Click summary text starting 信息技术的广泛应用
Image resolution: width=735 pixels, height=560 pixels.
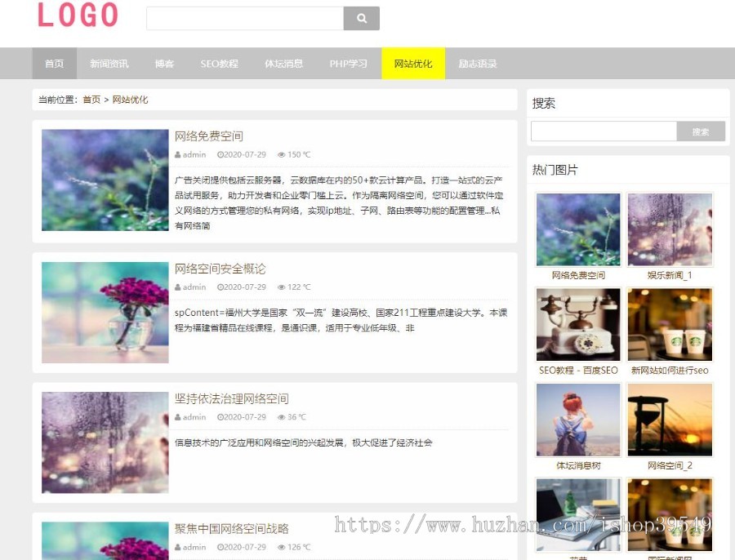[303, 442]
